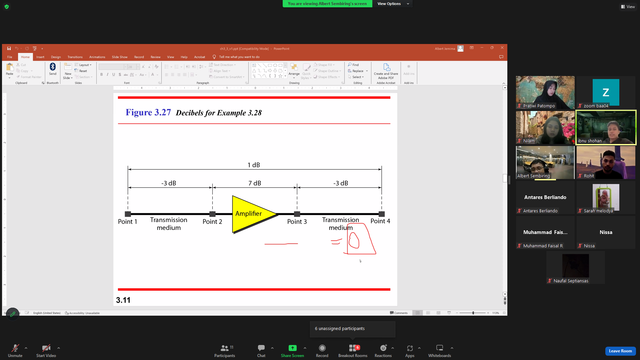Toggle text Shadow formatting
The image size is (640, 360).
click(x=120, y=75)
